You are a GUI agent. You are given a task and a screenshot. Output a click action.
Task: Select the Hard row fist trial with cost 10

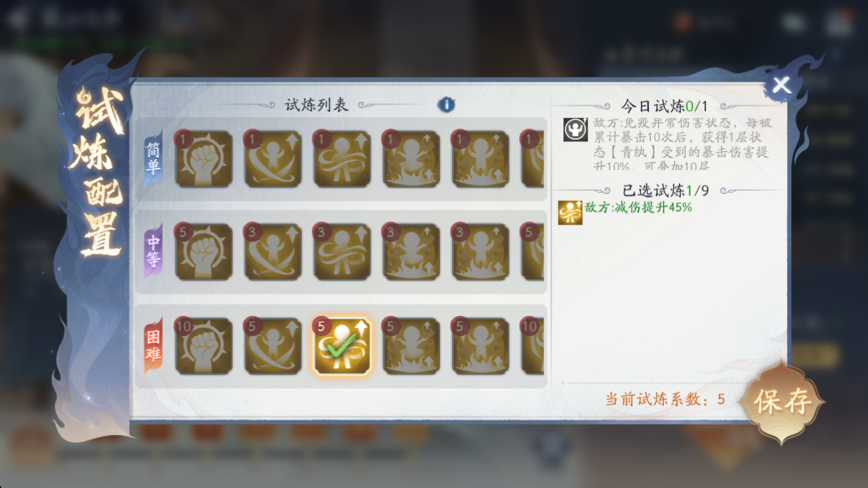point(203,346)
